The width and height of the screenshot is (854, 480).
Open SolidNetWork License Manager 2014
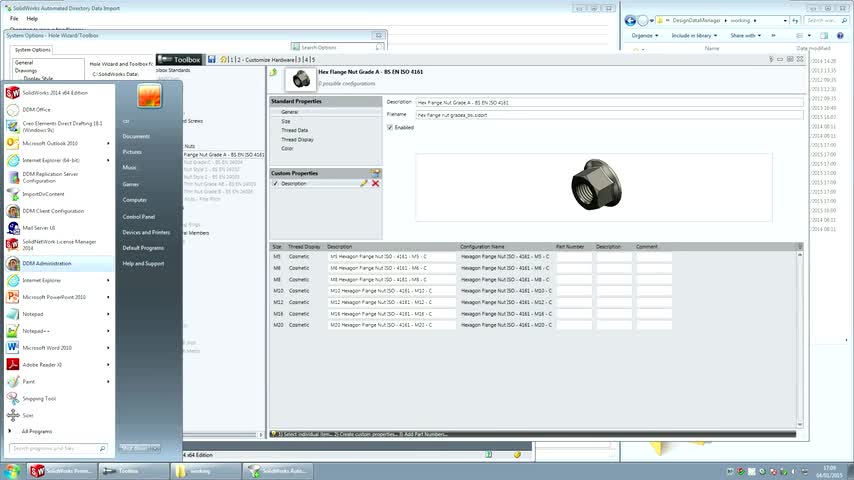[x=59, y=245]
